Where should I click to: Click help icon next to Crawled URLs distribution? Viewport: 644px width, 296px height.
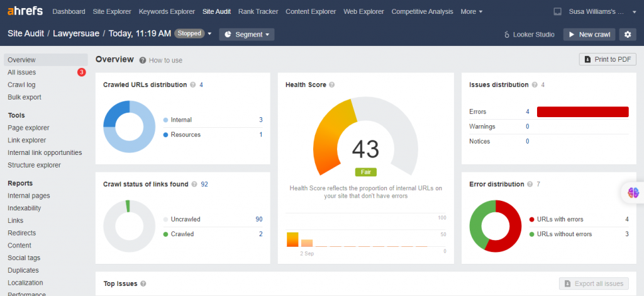(x=192, y=84)
